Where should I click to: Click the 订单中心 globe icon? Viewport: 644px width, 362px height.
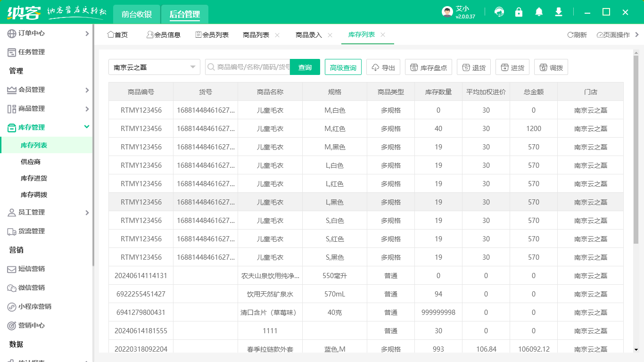[x=12, y=33]
